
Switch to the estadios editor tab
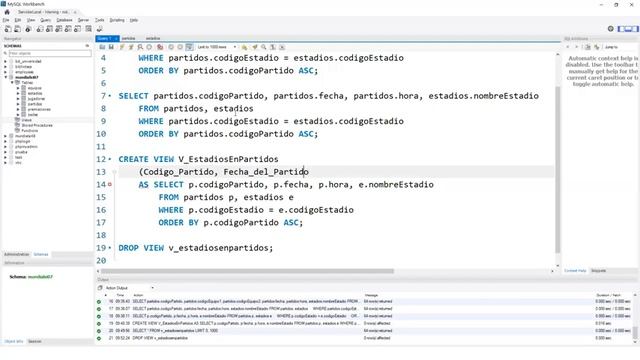[153, 38]
